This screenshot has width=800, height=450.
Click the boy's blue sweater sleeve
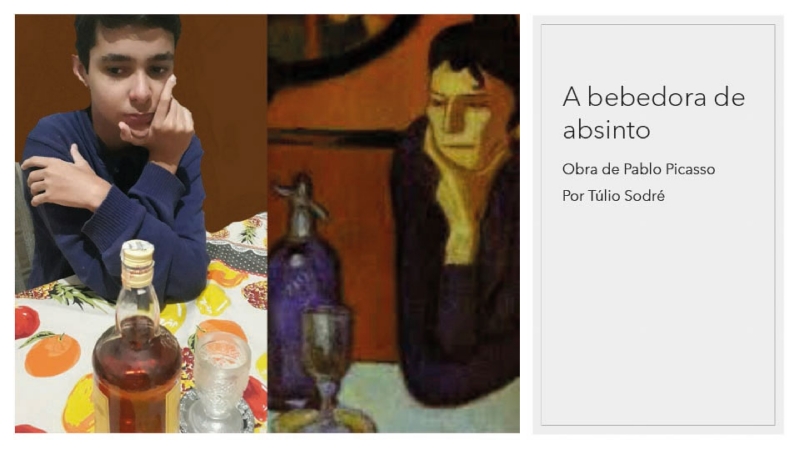coord(148,224)
